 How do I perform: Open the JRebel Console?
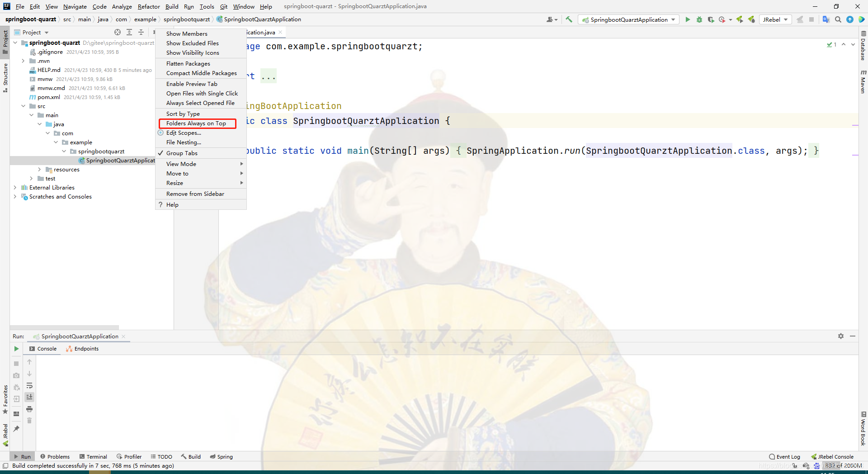coord(832,456)
